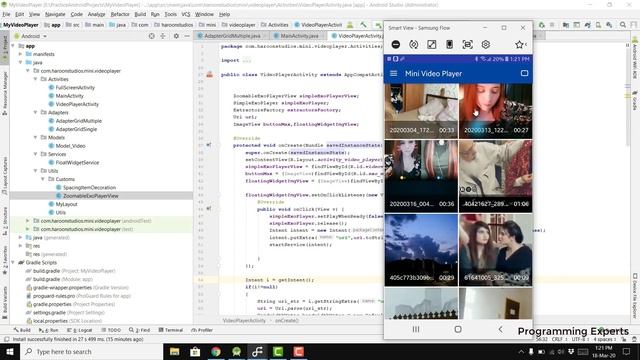
Task: Expand the manifests folder
Action: [x=20, y=54]
